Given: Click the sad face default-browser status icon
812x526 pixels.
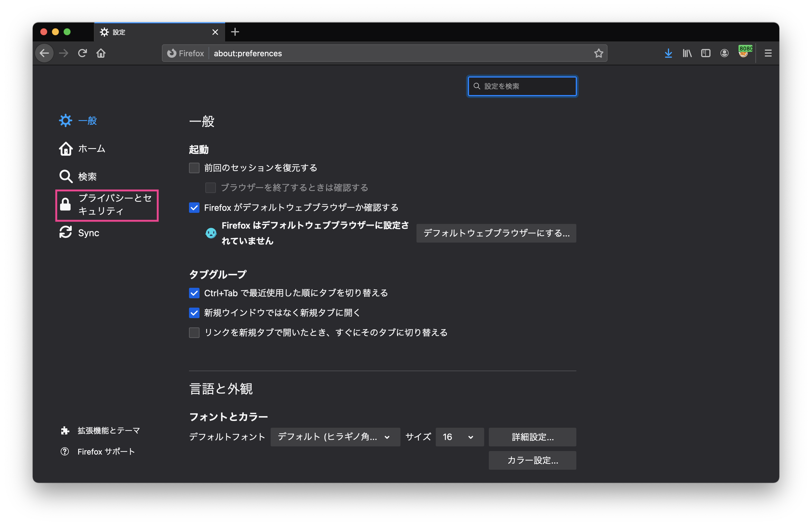Looking at the screenshot, I should pos(211,233).
